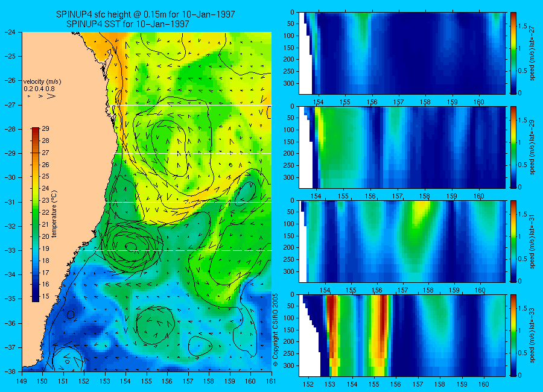The height and width of the screenshot is (392, 543).
Task: Click the 152 longitude label under lat=-33 panel
Action: pyautogui.click(x=308, y=384)
